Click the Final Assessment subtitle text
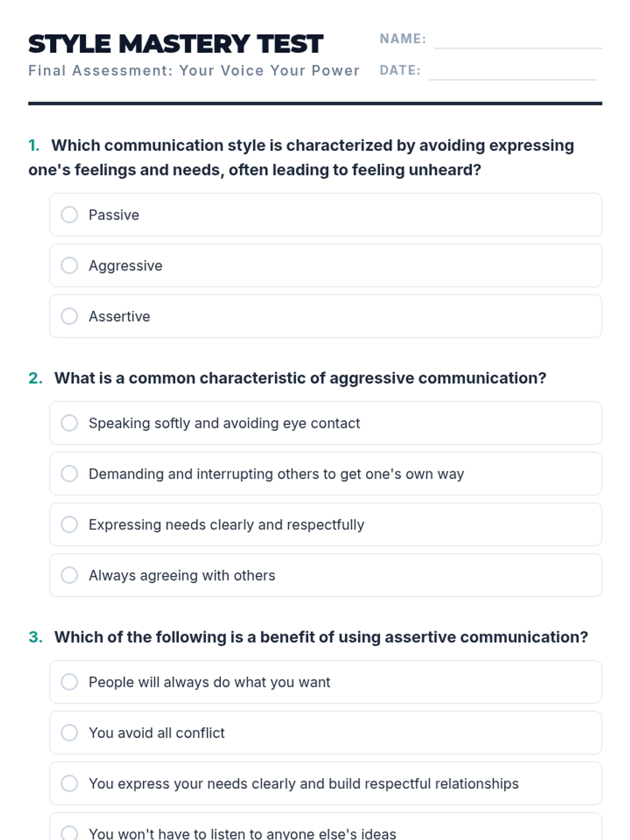The image size is (630, 840). pos(194,71)
